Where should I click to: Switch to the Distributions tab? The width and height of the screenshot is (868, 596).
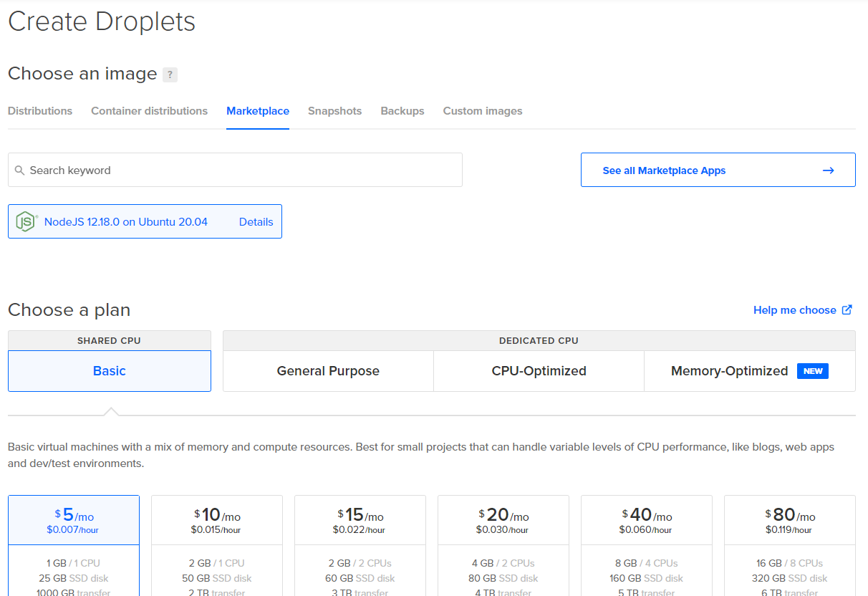tap(40, 111)
